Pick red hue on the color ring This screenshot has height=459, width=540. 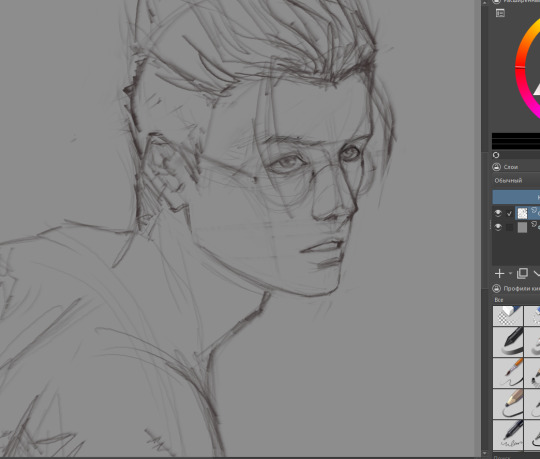coord(519,67)
